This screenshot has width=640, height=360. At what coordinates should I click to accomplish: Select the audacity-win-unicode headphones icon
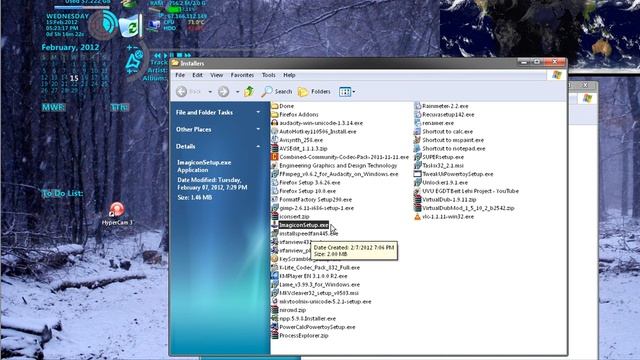pos(275,123)
